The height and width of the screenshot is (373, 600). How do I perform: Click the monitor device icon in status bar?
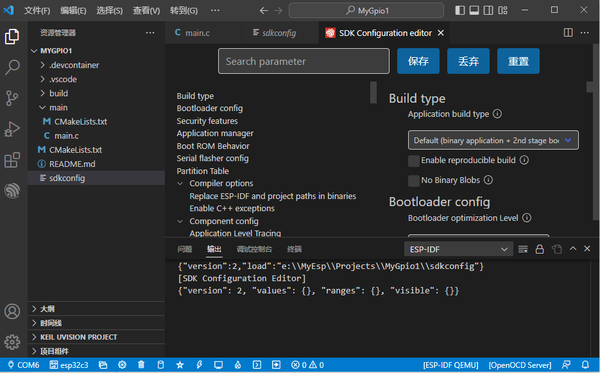(x=218, y=365)
